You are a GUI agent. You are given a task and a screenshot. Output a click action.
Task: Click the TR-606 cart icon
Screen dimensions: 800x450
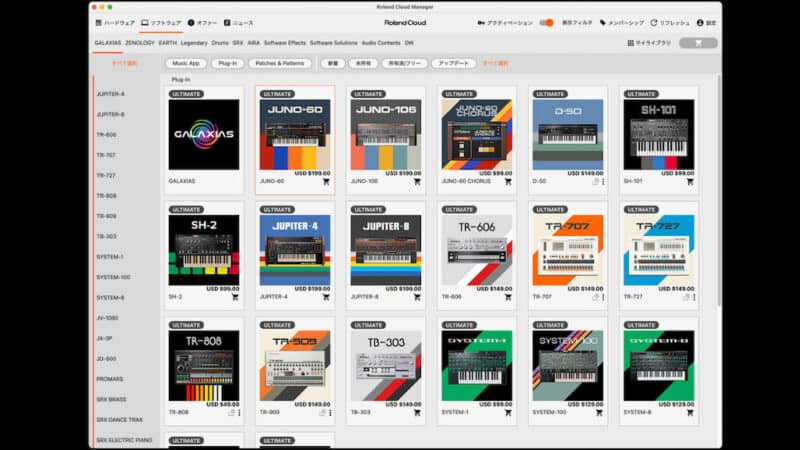(x=508, y=297)
